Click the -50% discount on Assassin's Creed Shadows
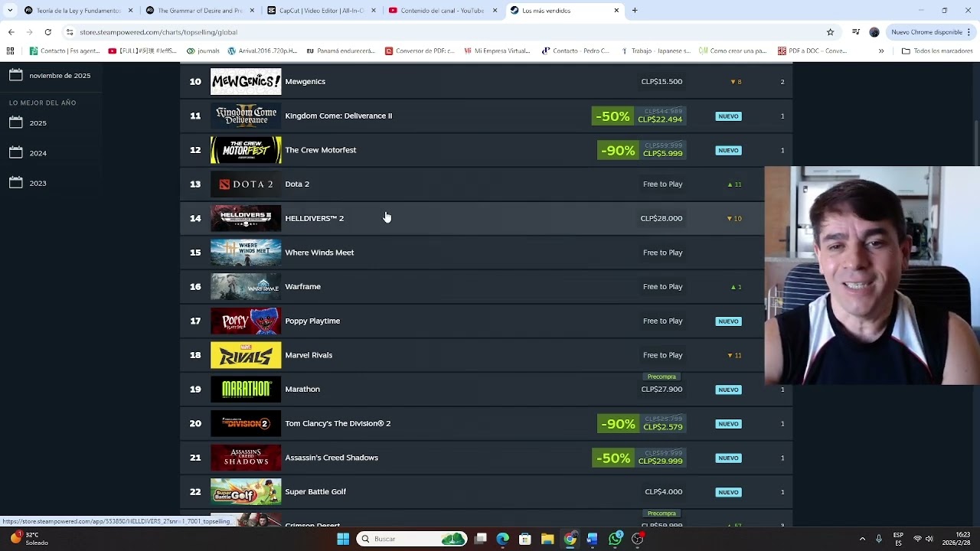This screenshot has width=980, height=551. (613, 458)
